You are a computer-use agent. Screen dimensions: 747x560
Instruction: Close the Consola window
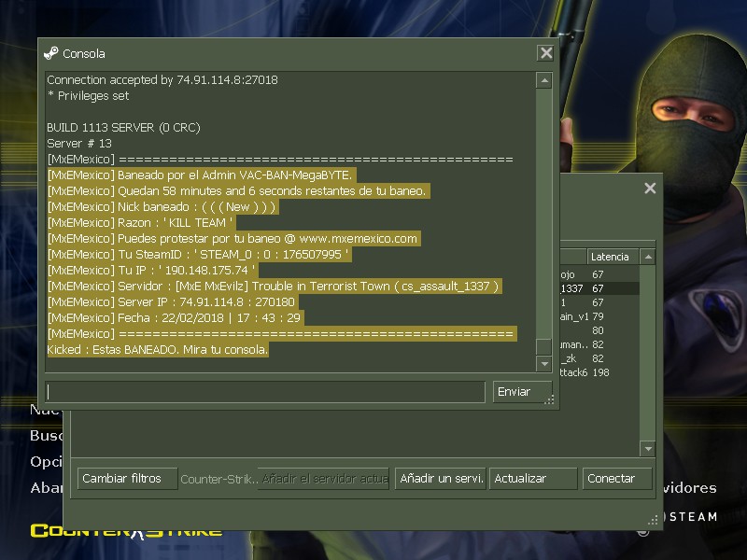click(546, 53)
